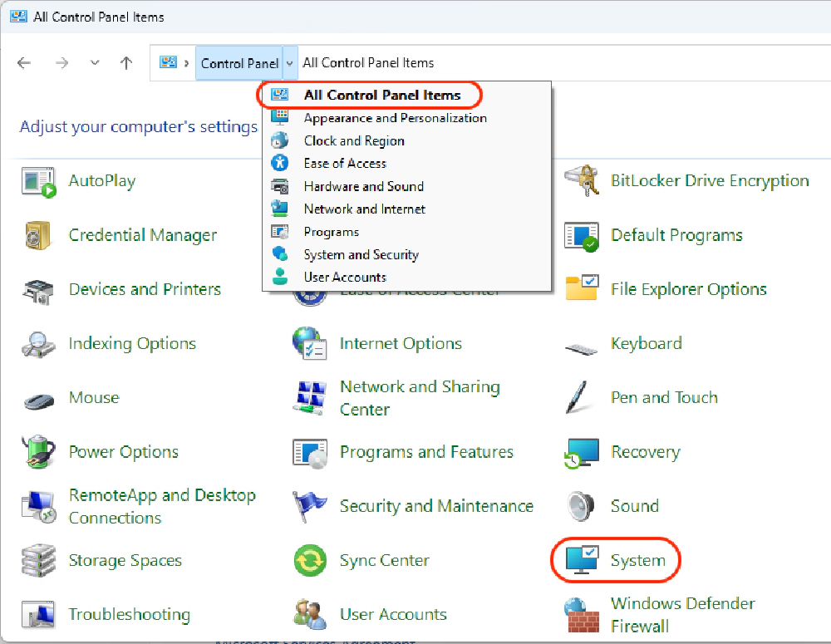Image resolution: width=831 pixels, height=644 pixels.
Task: Open the Windows Defender Firewall icon
Action: (582, 615)
